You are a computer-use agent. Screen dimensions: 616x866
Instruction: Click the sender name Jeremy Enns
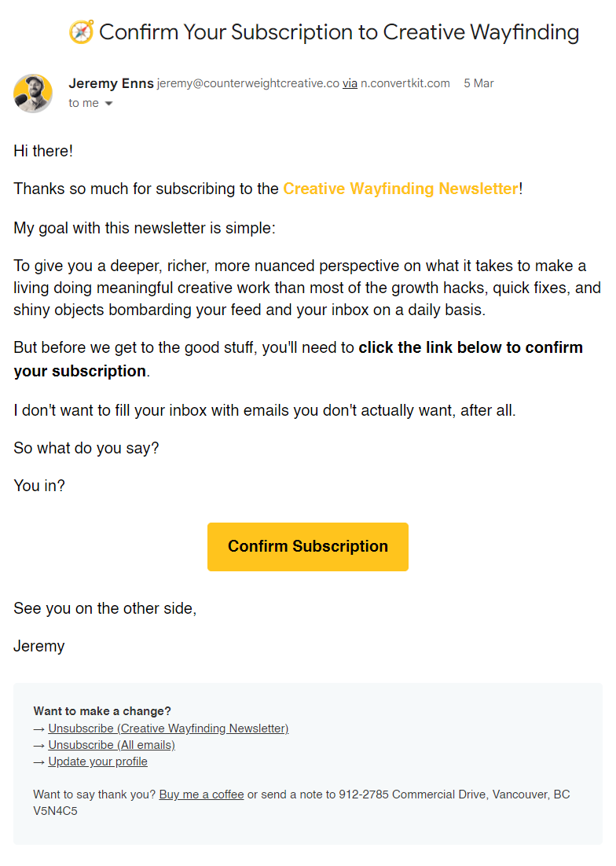coord(111,83)
